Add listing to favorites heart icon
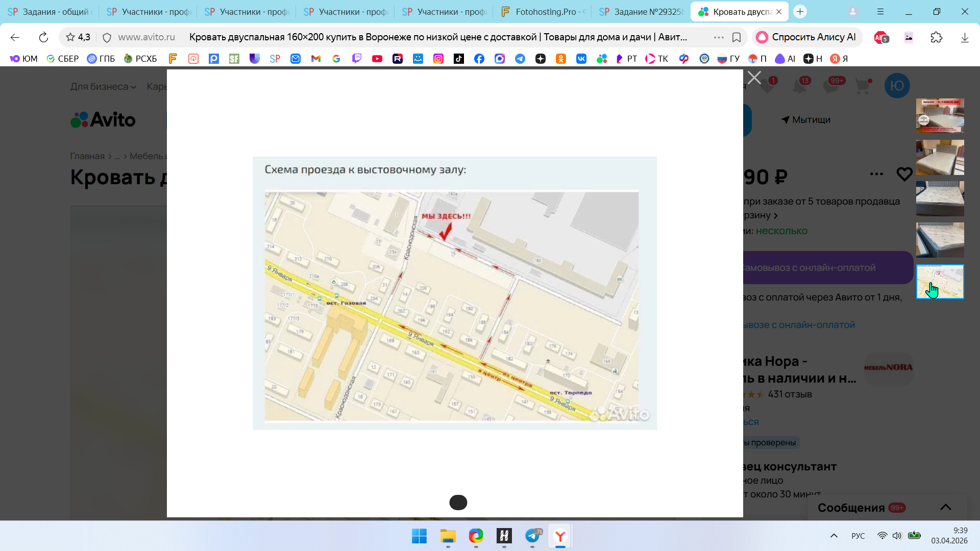The width and height of the screenshot is (980, 551). click(x=904, y=174)
